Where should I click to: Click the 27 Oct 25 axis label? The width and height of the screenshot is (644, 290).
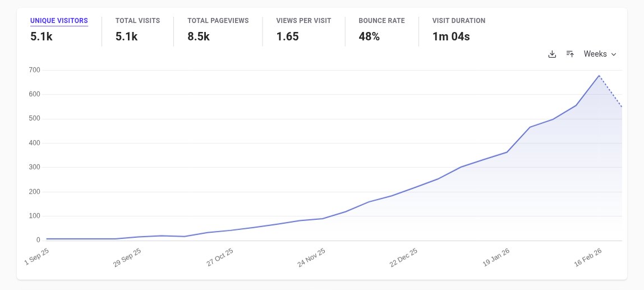220,257
